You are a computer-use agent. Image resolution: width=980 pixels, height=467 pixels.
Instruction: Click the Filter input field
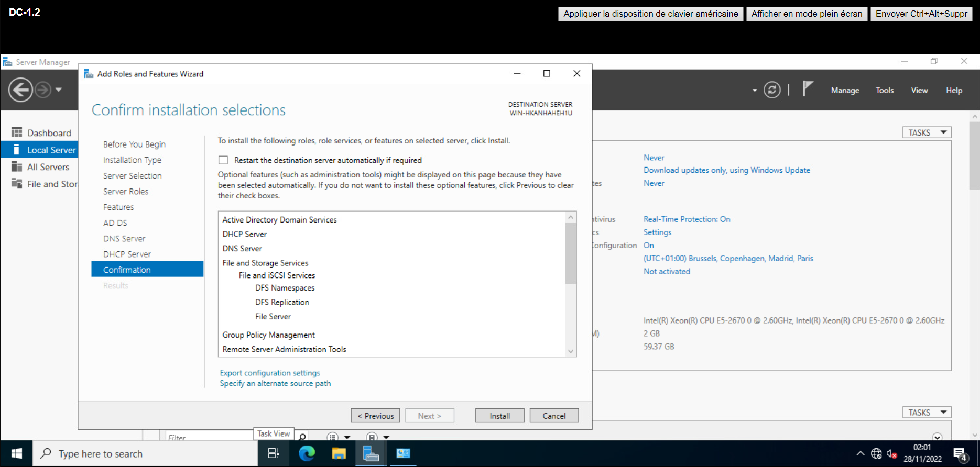[x=210, y=436]
